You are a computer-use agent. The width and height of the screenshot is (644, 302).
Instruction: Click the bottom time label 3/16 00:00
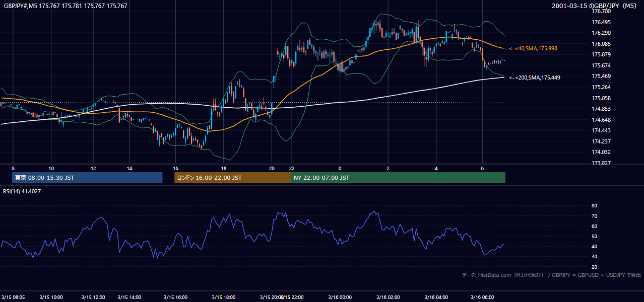click(x=340, y=297)
